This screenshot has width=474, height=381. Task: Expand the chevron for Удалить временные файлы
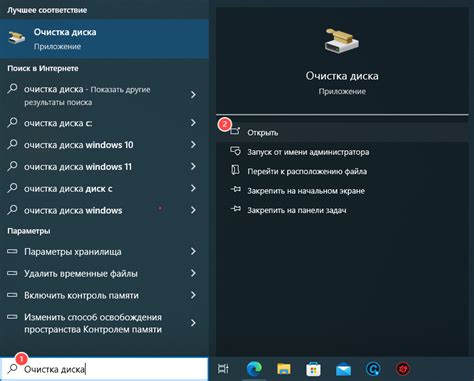click(193, 273)
